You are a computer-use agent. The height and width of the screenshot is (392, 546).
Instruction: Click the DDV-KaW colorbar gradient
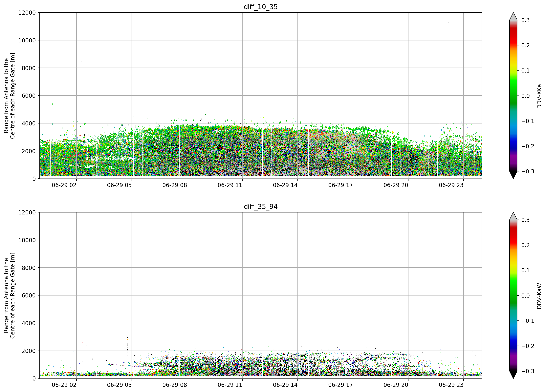[x=513, y=295]
